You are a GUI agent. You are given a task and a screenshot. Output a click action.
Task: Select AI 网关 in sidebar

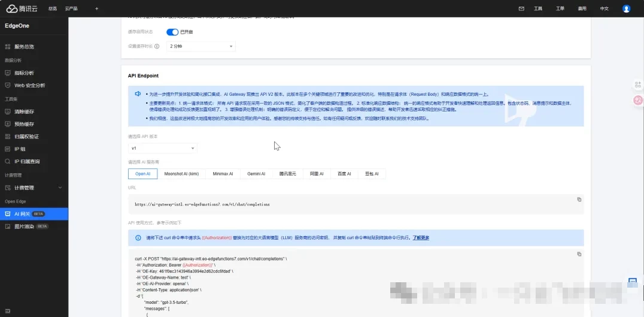34,214
